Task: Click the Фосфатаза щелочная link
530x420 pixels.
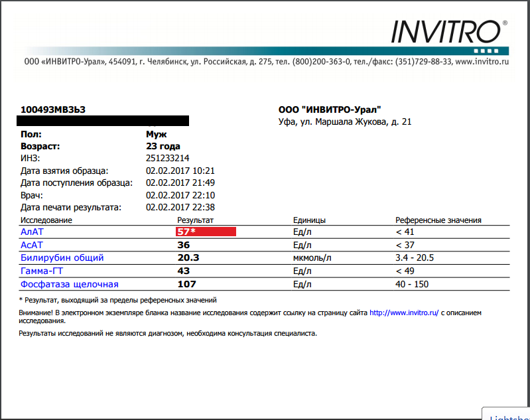Action: tap(70, 285)
